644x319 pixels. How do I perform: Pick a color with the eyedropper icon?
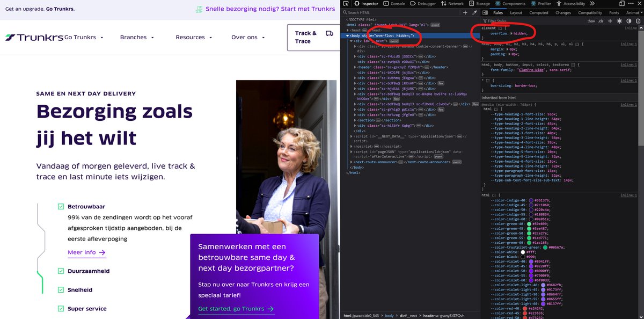[474, 12]
